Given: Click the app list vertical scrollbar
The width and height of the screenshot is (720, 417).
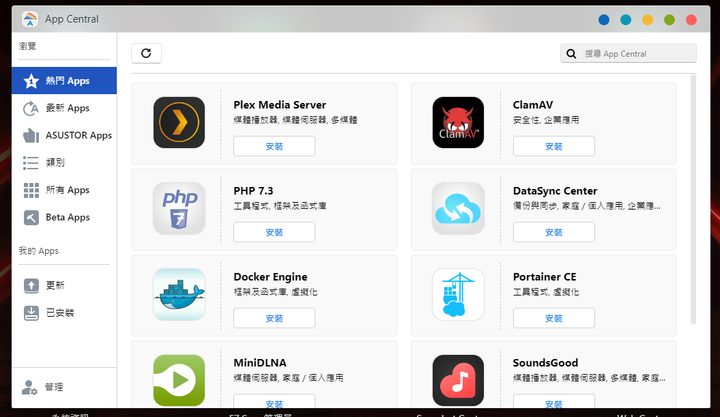Looking at the screenshot, I should click(693, 200).
